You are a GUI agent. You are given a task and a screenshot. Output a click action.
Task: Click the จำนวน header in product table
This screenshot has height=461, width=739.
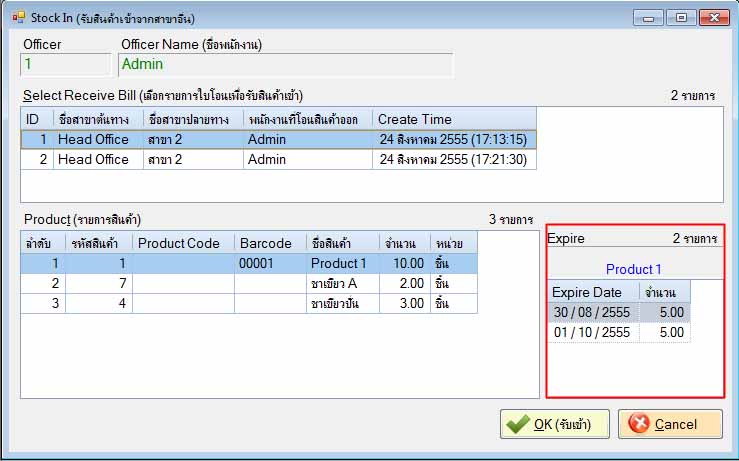pos(404,243)
